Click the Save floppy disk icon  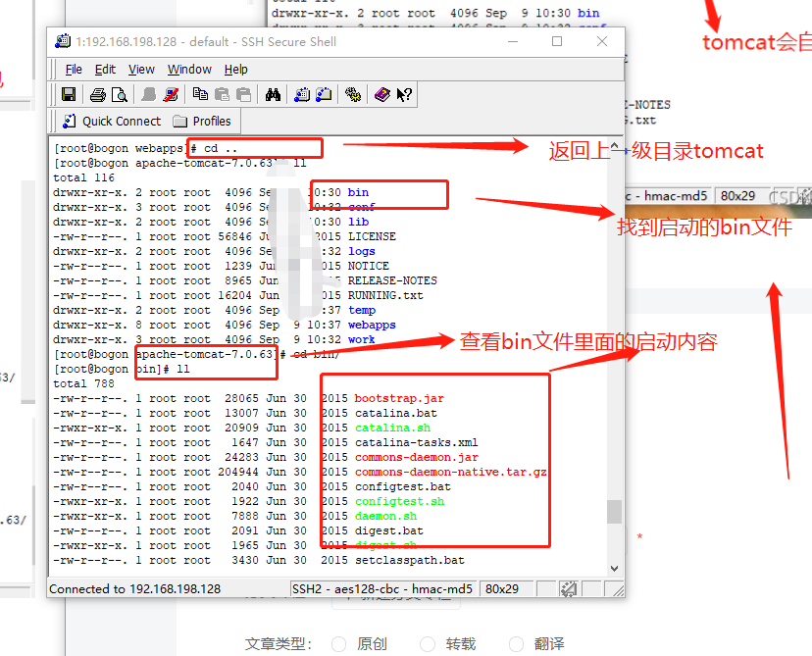point(69,95)
